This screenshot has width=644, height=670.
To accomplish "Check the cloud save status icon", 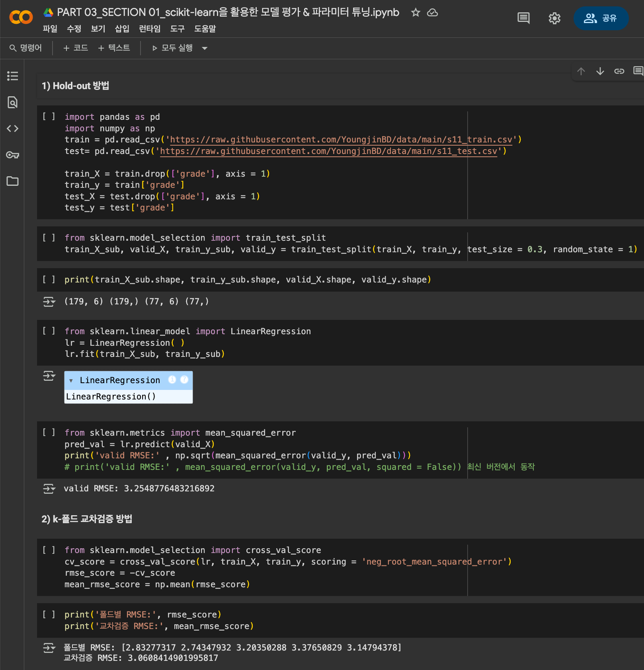I will click(432, 13).
